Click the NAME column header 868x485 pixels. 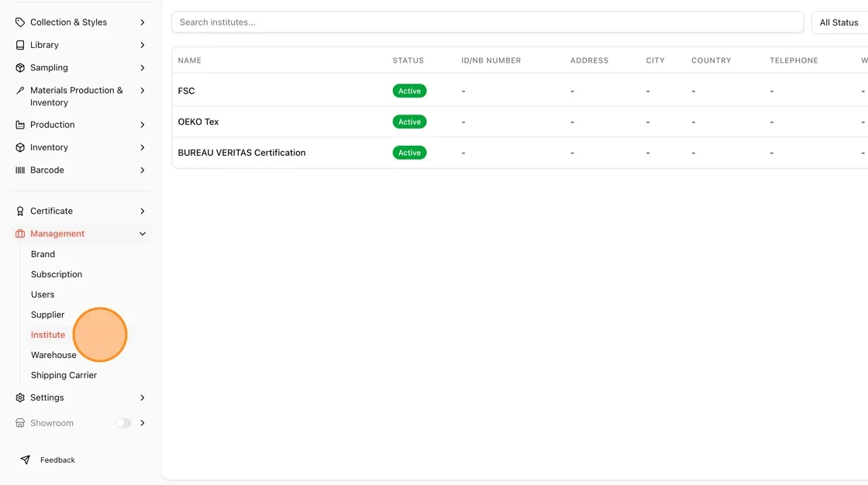pyautogui.click(x=190, y=60)
